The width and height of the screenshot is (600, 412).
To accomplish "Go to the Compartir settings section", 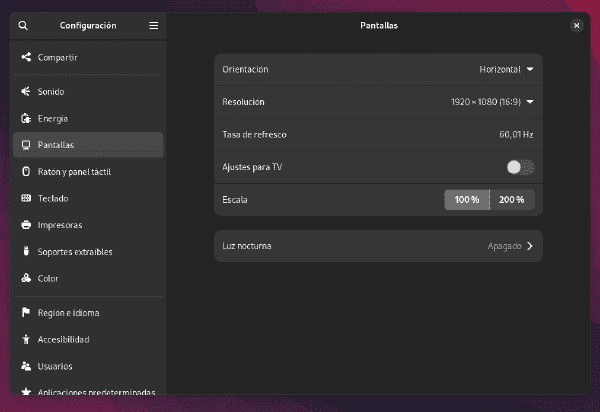I will point(88,57).
